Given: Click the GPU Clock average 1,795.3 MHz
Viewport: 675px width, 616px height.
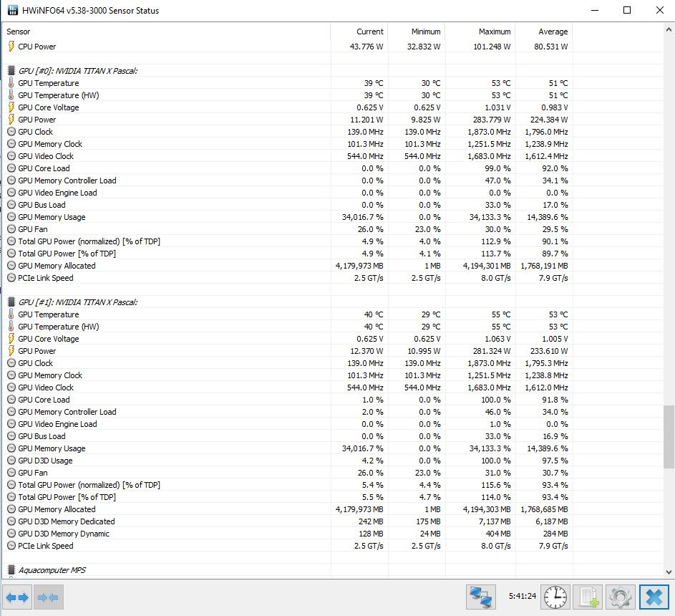Looking at the screenshot, I should click(x=546, y=363).
